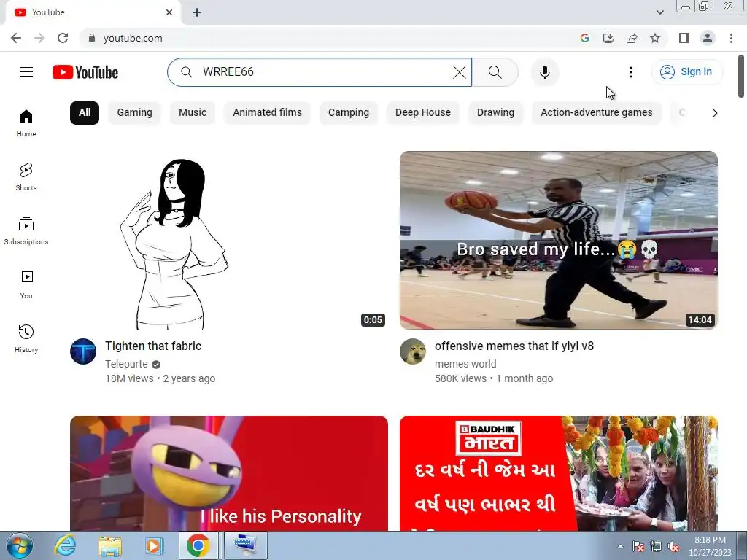Select the Drawing filter chip

click(495, 113)
